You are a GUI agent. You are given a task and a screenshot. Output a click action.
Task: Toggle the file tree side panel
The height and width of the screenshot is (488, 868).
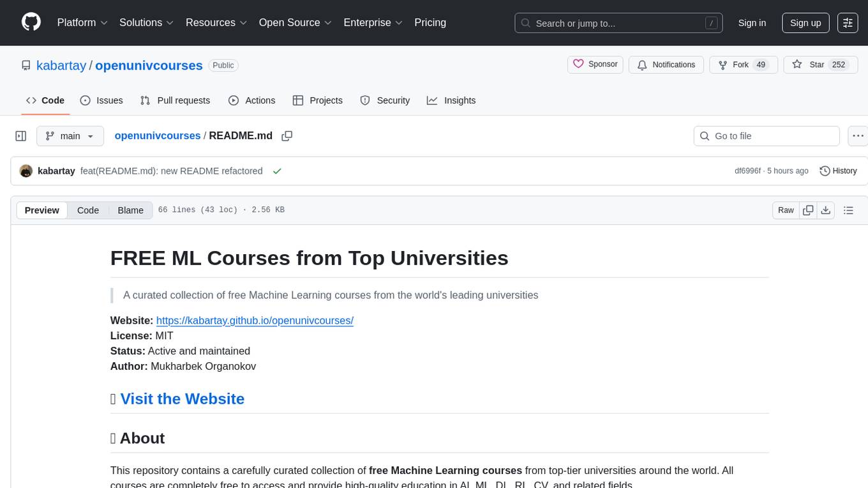click(21, 136)
